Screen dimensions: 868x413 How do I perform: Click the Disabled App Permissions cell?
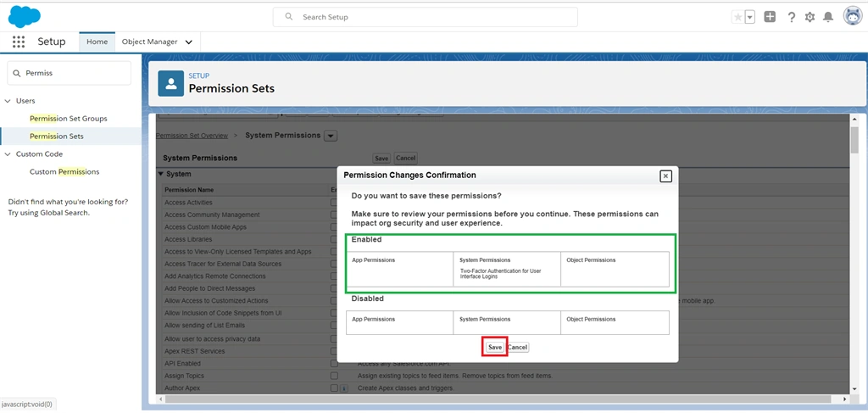[400, 323]
